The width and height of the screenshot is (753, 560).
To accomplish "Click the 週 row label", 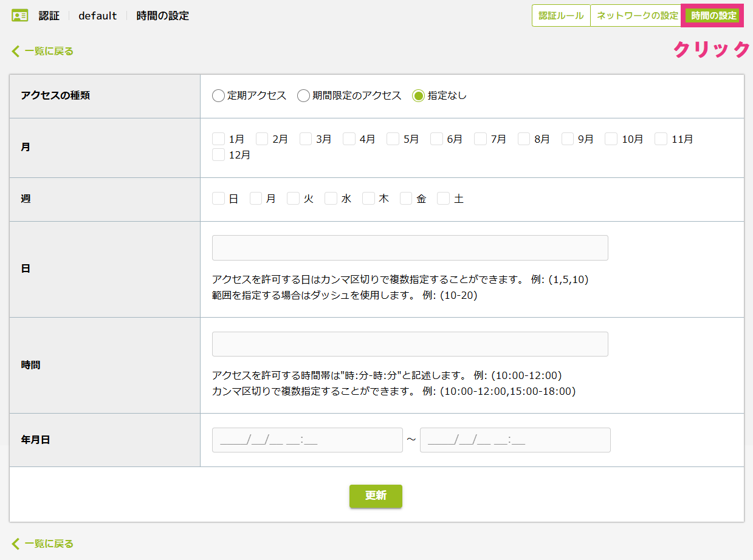I will pyautogui.click(x=26, y=199).
